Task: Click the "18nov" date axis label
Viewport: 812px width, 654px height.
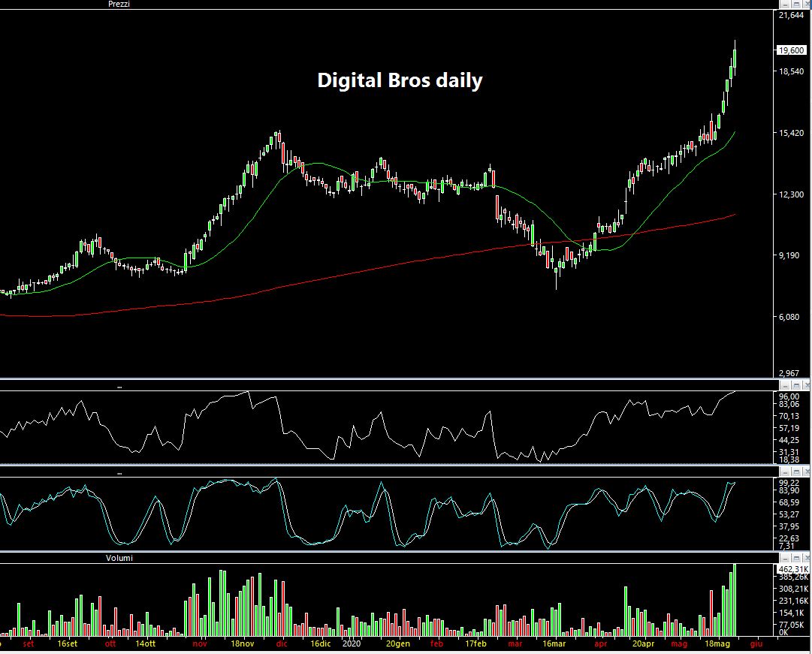Action: pos(243,643)
